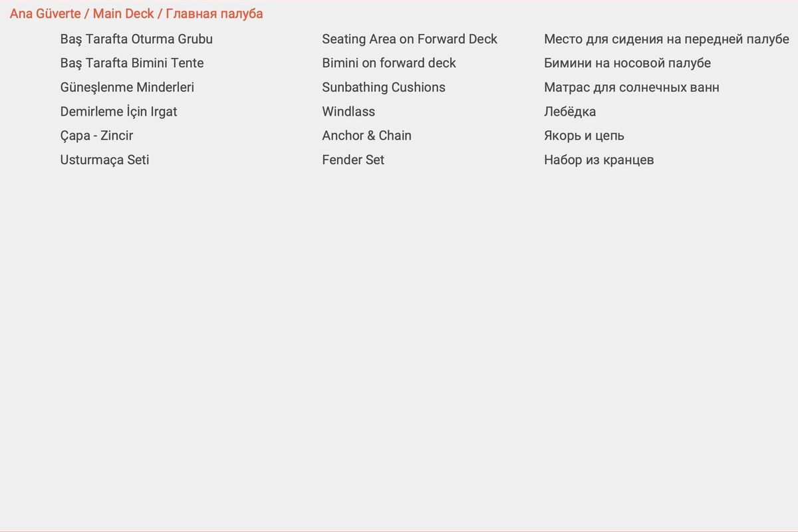Click the 'Anchor & Chain' entry
798x532 pixels.
[366, 136]
